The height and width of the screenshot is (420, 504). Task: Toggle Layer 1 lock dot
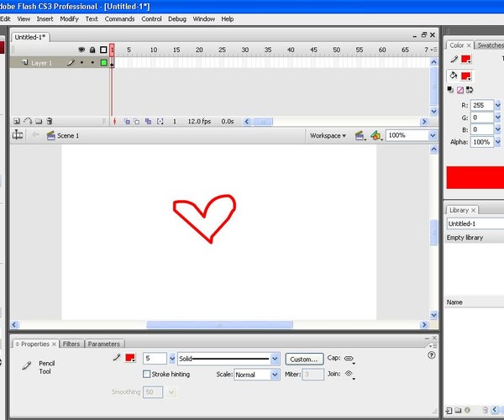coord(92,63)
